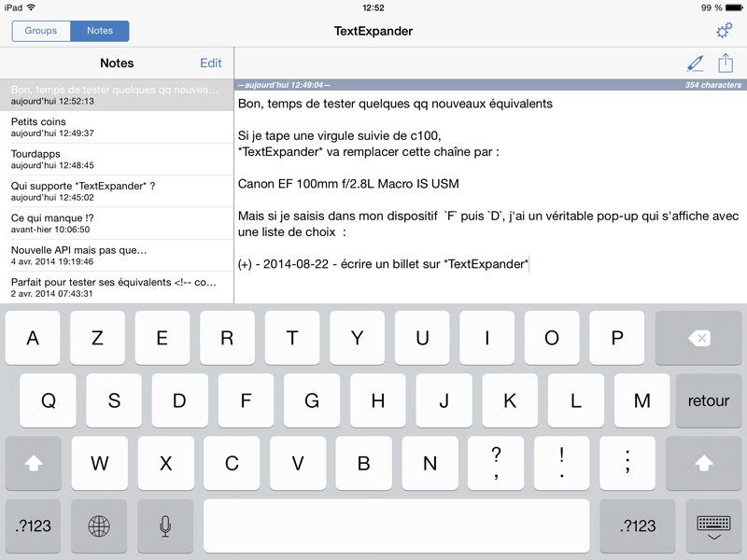Tap the M key

coord(642,400)
